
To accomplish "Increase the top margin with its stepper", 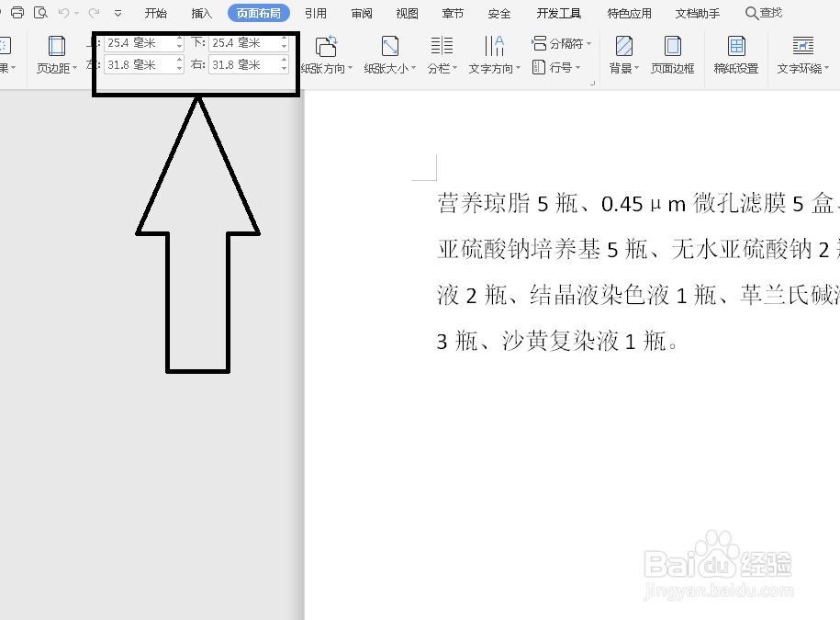I will 179,38.
